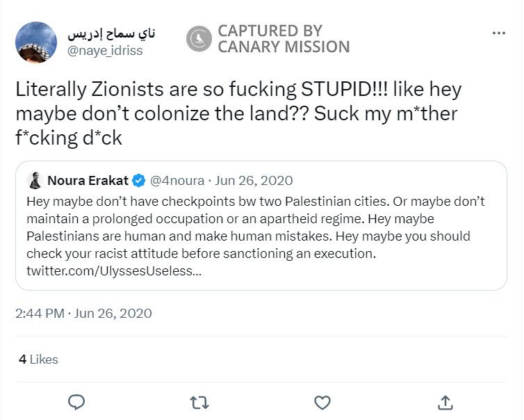Click the blue verified badge icon
Viewport: 524px width, 420px height.
[x=139, y=181]
